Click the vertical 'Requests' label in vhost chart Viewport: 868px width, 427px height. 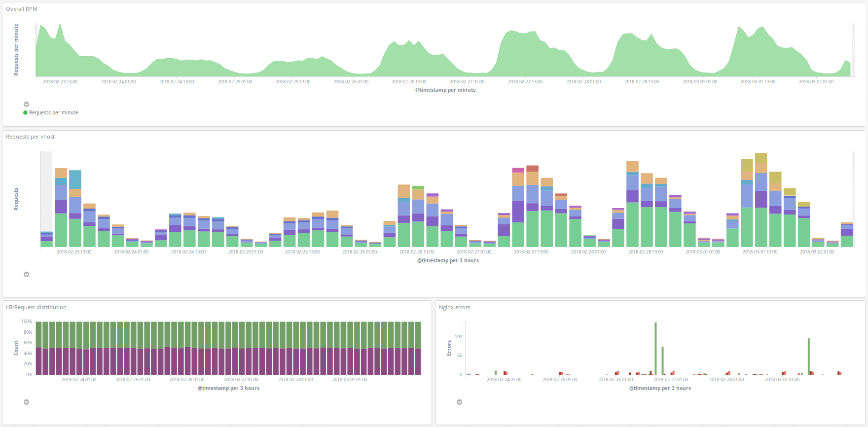(16, 199)
